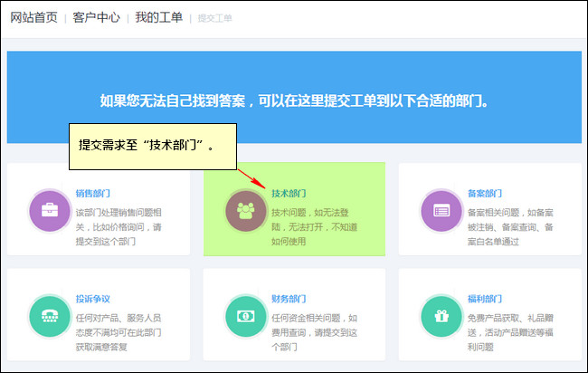Open the 福利部门 title link
Viewport: 588px width, 373px height.
[485, 299]
